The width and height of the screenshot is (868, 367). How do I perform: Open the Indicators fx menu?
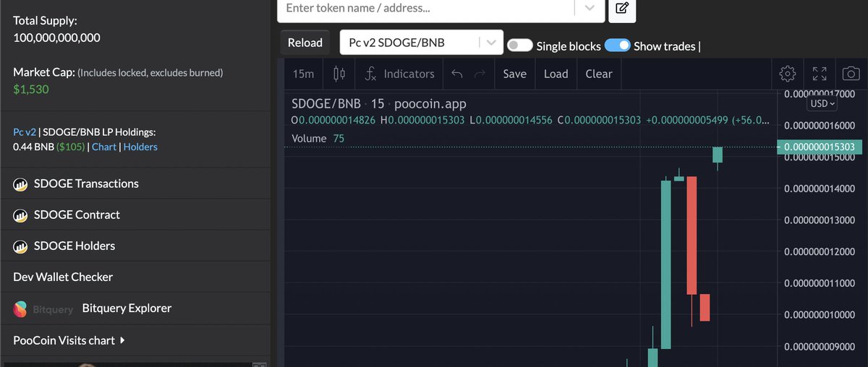pyautogui.click(x=399, y=74)
